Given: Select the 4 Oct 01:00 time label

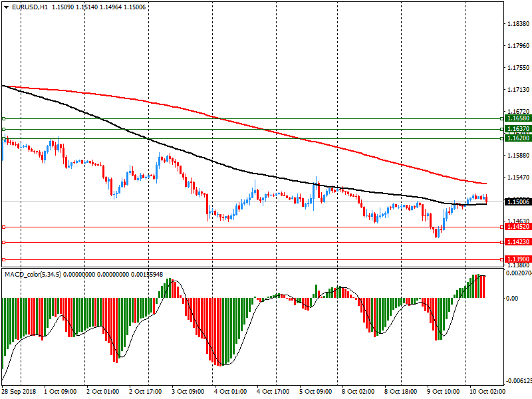Looking at the screenshot, I should pyautogui.click(x=230, y=392).
